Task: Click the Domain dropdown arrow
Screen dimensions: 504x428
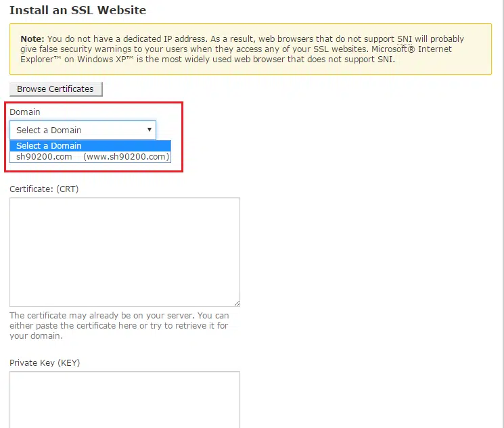Action: click(x=149, y=130)
